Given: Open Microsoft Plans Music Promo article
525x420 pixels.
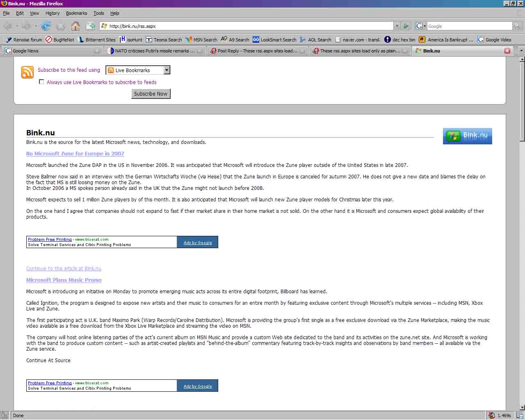Looking at the screenshot, I should 64,280.
